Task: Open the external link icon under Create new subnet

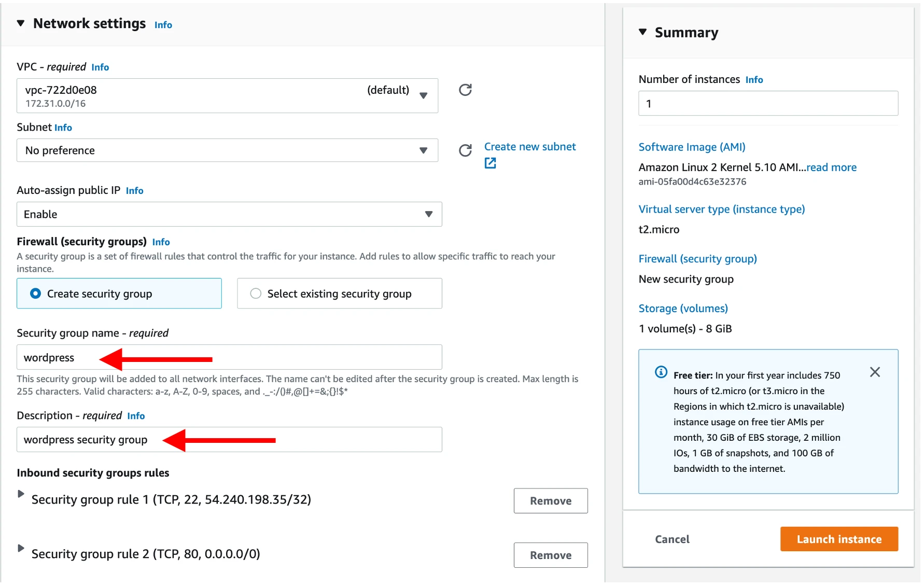Action: coord(490,163)
